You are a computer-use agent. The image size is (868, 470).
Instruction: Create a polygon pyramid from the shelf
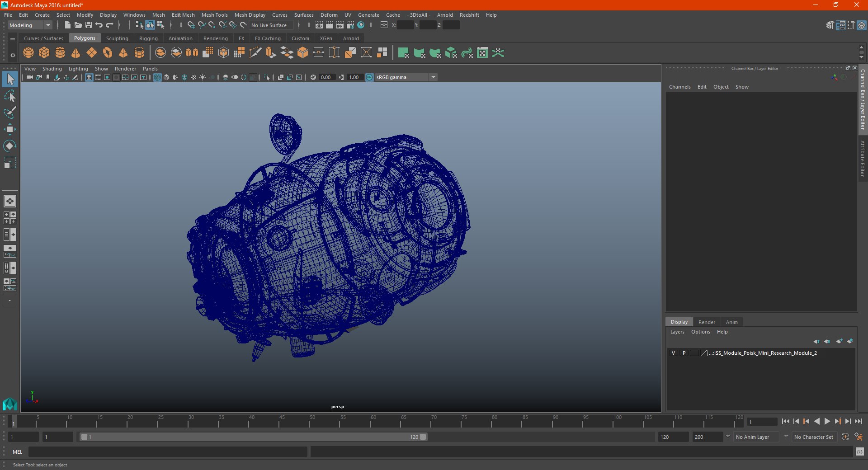pyautogui.click(x=123, y=53)
